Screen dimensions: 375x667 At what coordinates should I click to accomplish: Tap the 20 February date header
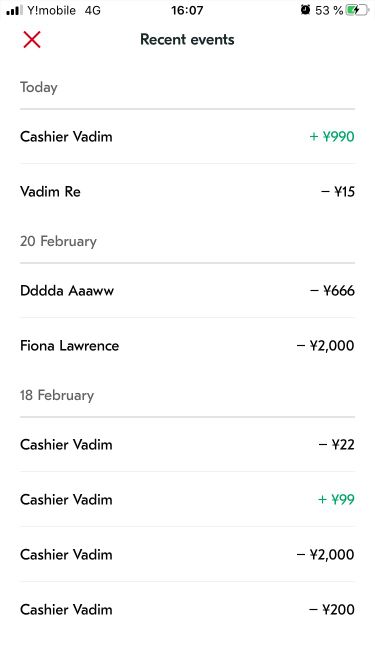tap(58, 241)
